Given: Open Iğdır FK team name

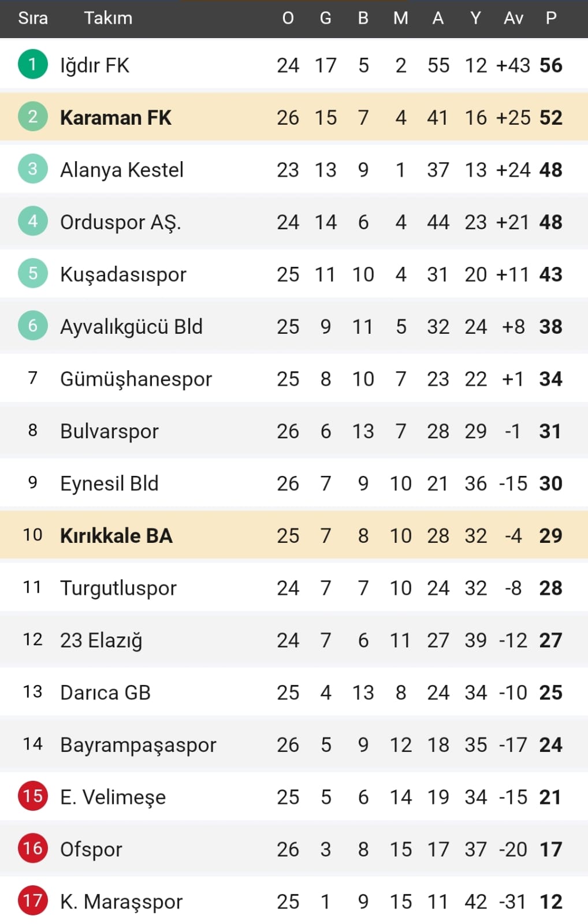Looking at the screenshot, I should [x=95, y=65].
